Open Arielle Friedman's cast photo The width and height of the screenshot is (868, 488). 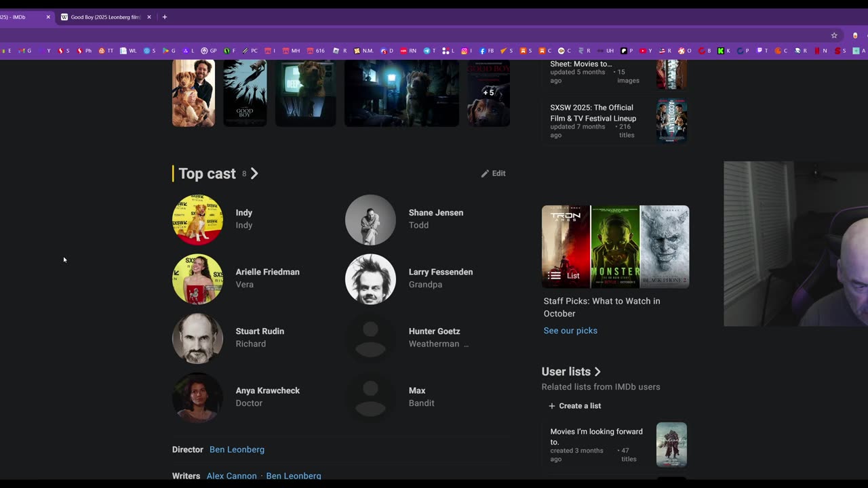coord(197,279)
